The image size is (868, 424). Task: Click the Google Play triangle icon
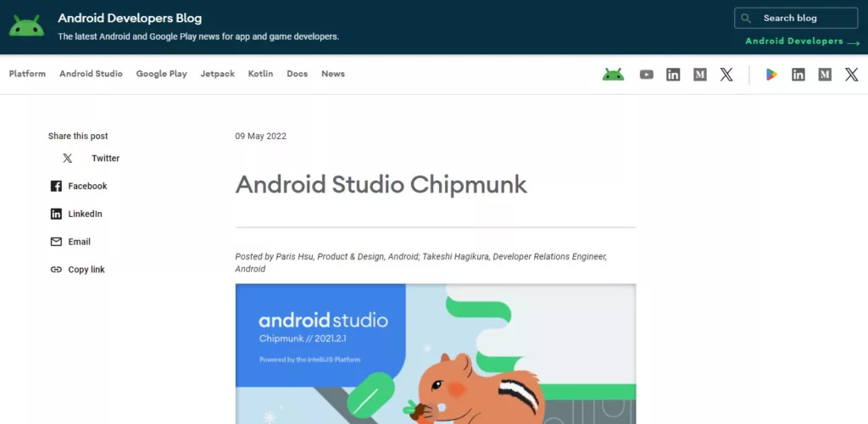coord(771,74)
